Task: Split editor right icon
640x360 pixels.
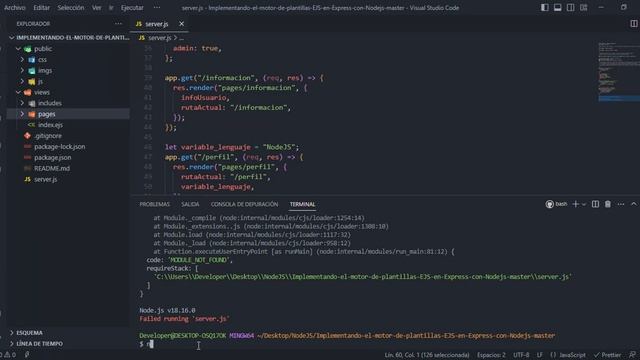Action: click(x=633, y=24)
